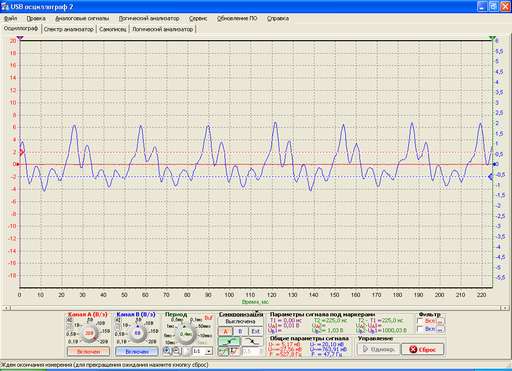Click the green T2 marker triangle at top-right of graph

tap(493, 38)
